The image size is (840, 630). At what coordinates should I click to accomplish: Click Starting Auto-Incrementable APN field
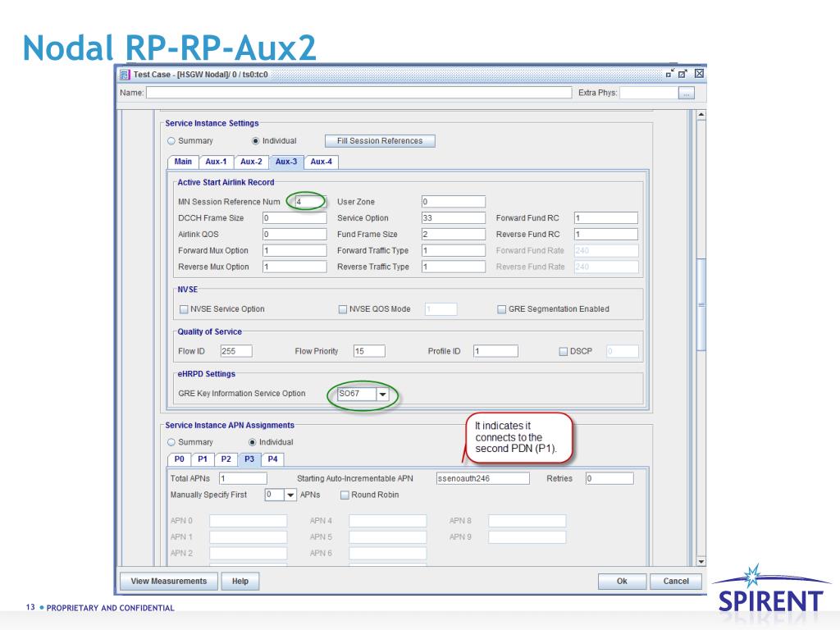click(x=482, y=478)
